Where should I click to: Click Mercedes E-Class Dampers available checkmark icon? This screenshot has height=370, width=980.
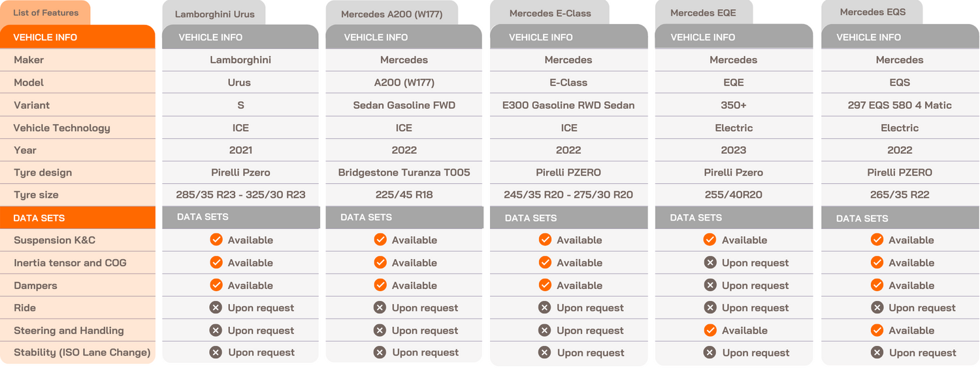point(545,285)
